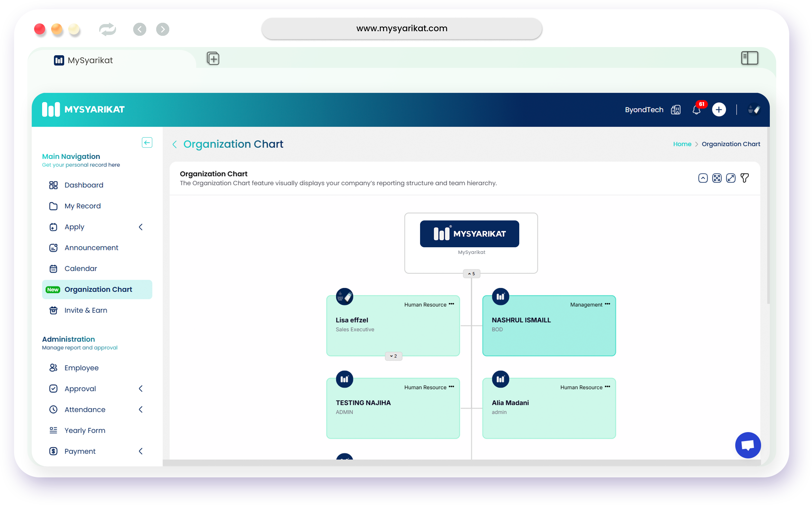The image size is (812, 505).
Task: Click the back chevron beside Organization Chart title
Action: pos(175,144)
